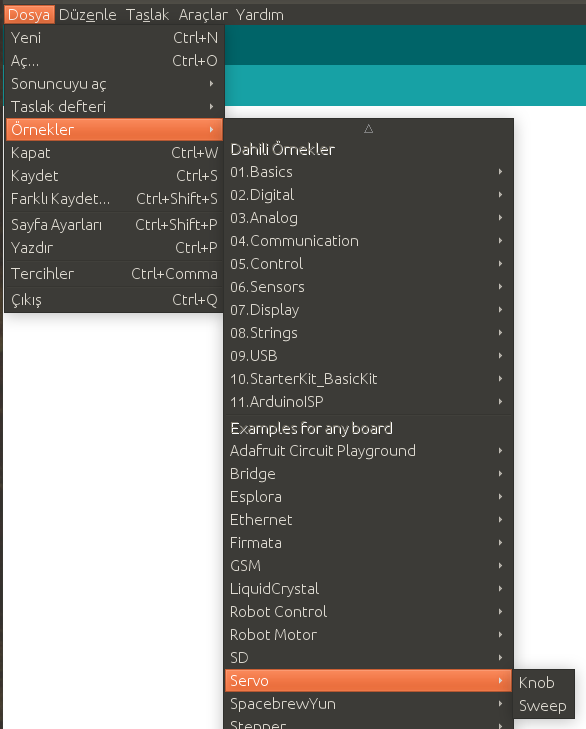Open the Yardım menu
The height and width of the screenshot is (729, 586).
260,15
